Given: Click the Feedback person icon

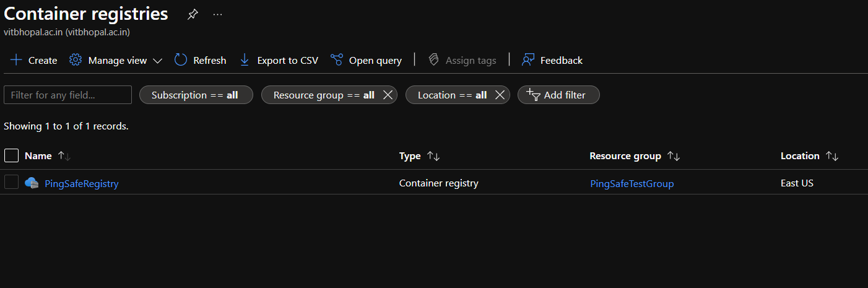Looking at the screenshot, I should (528, 60).
